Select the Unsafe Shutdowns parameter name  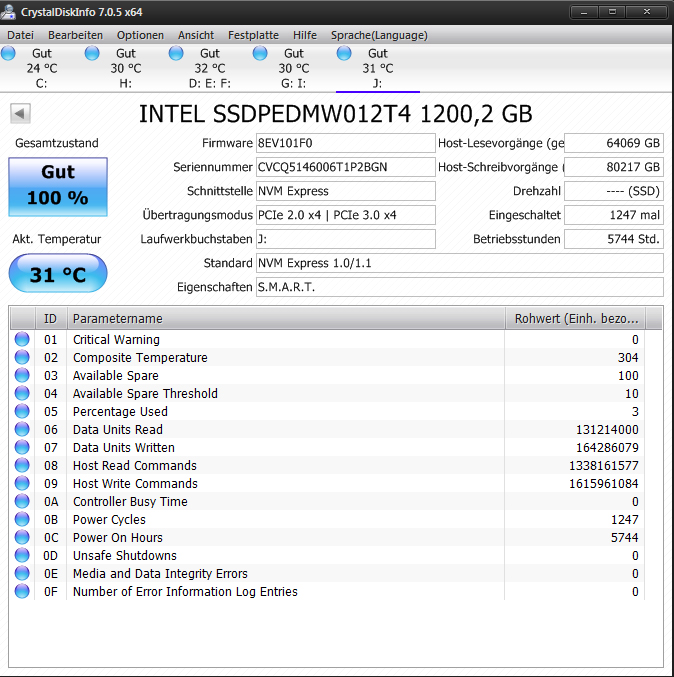pyautogui.click(x=125, y=555)
